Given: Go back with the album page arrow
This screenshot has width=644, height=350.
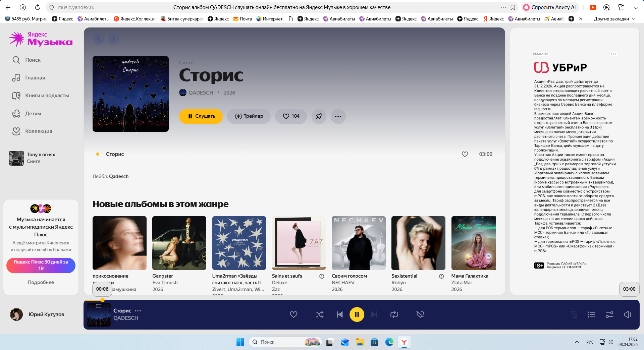Looking at the screenshot, I should [x=99, y=39].
